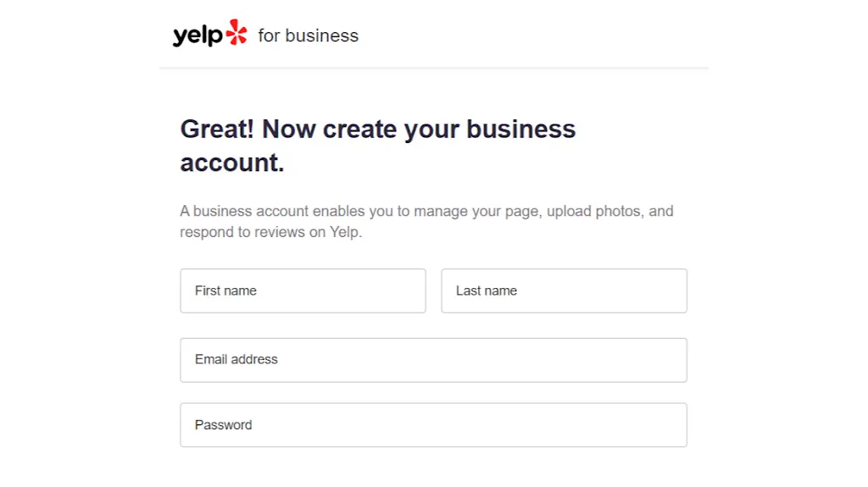The width and height of the screenshot is (868, 487).
Task: Click the "Last name" placeholder label
Action: [487, 291]
